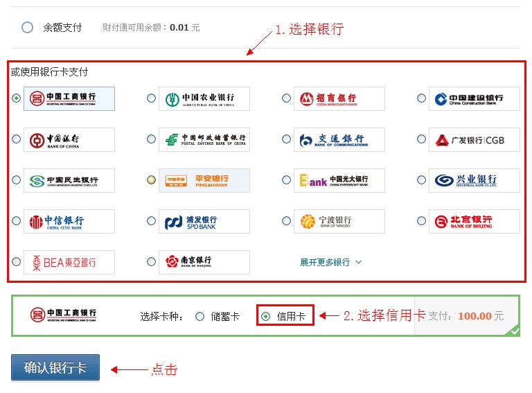The height and width of the screenshot is (393, 532).
Task: Select 信用卡 credit card type
Action: point(266,317)
